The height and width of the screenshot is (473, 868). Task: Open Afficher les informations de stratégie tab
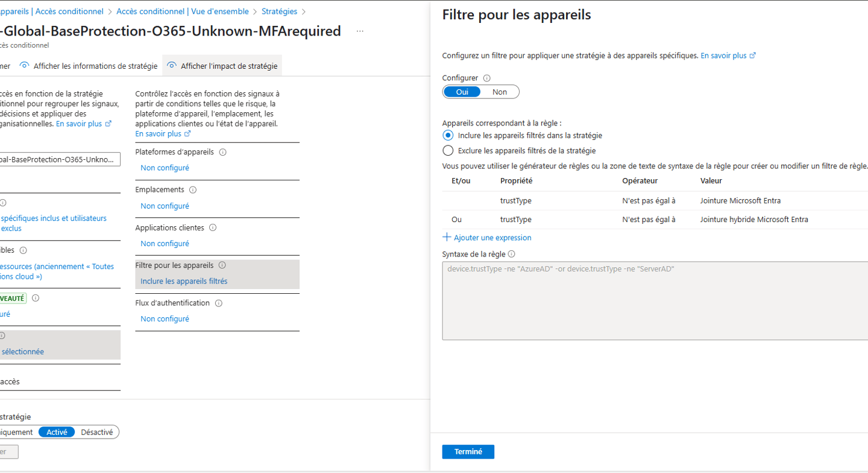[89, 66]
